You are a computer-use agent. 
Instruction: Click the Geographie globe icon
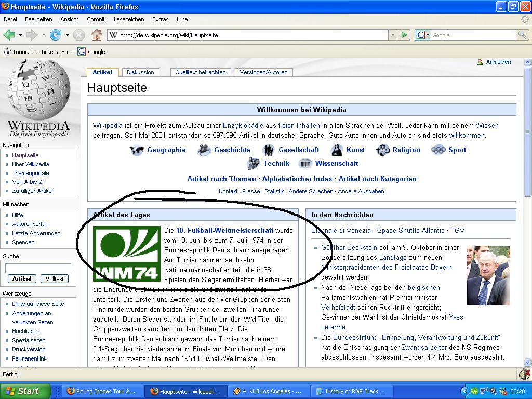(x=137, y=150)
